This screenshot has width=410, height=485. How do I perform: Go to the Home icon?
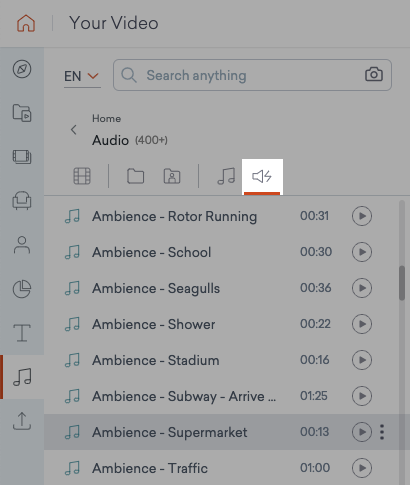point(26,23)
